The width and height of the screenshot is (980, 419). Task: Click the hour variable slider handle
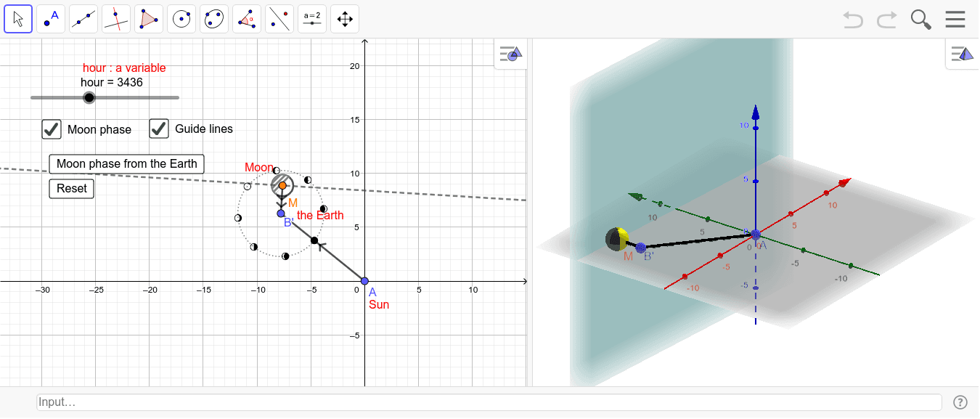click(89, 97)
